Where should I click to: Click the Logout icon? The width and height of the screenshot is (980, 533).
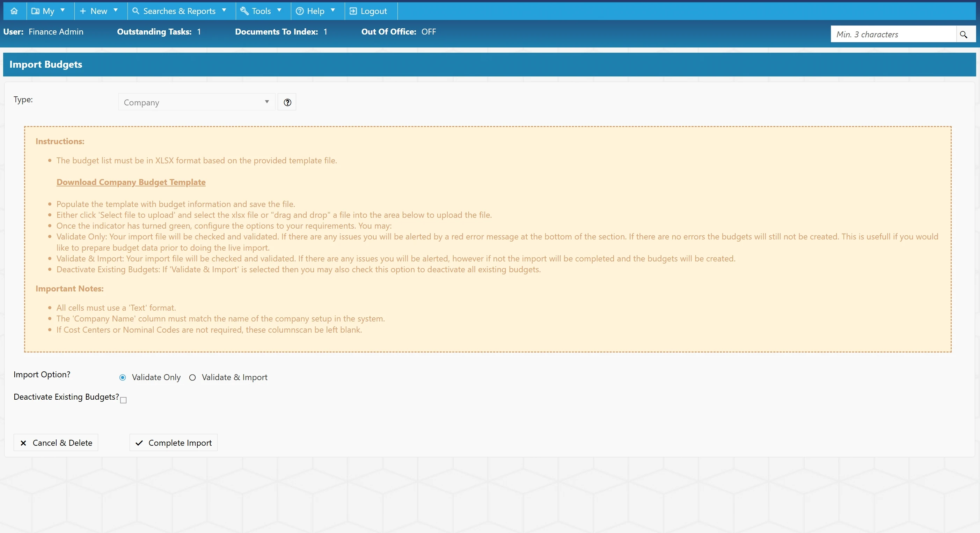click(x=353, y=11)
